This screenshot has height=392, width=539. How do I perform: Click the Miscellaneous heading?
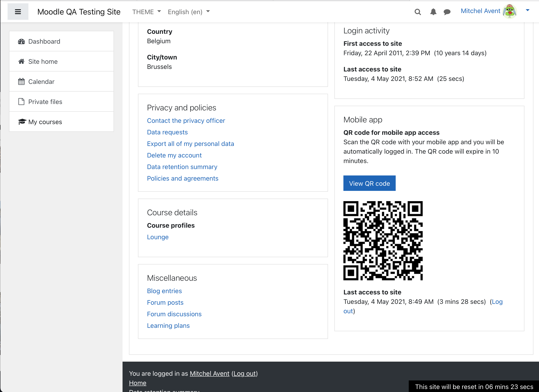tap(172, 278)
